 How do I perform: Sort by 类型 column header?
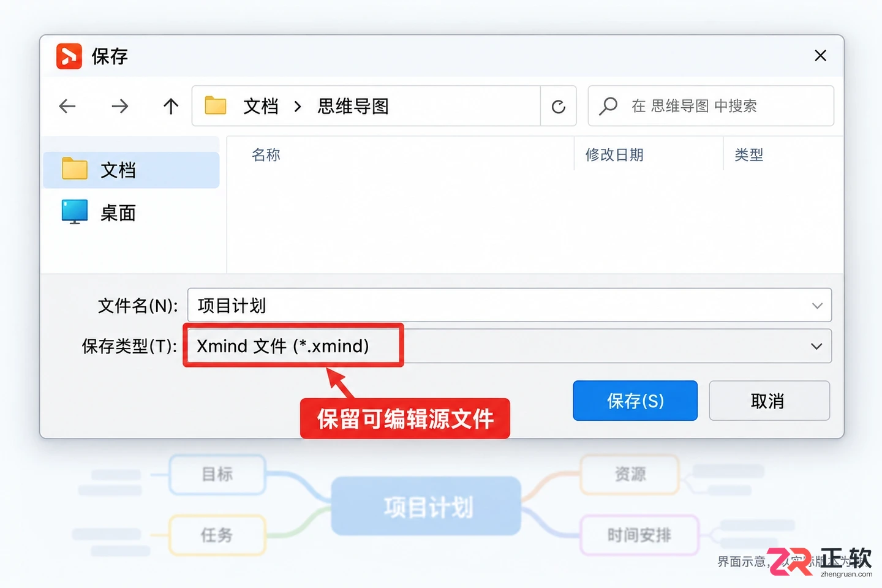(748, 155)
